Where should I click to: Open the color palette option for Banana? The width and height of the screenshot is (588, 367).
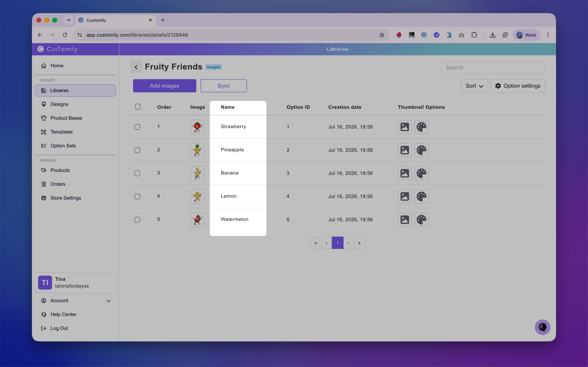(x=421, y=173)
